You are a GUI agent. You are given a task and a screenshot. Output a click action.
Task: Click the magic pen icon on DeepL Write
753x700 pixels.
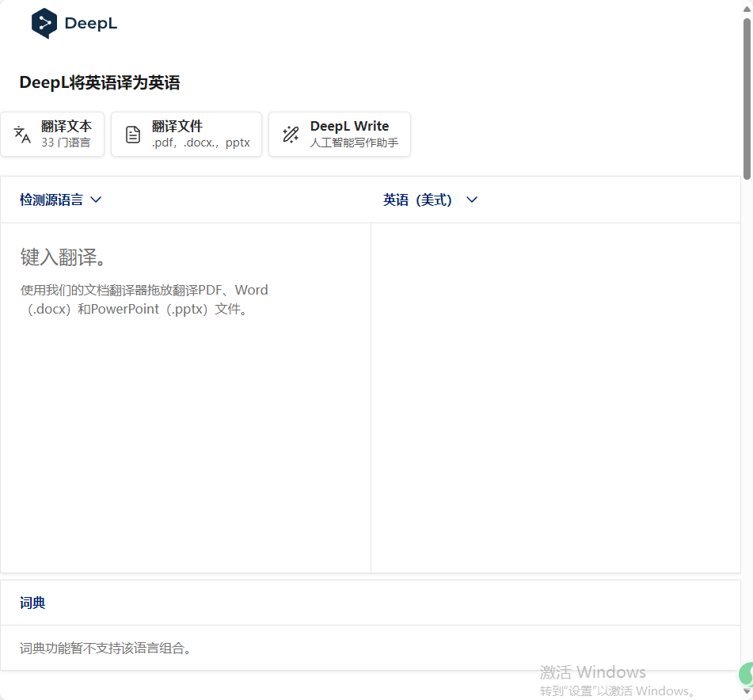click(x=291, y=135)
